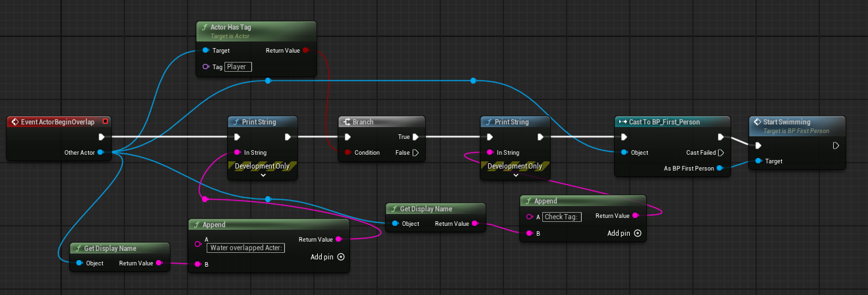Screen dimensions: 868x295
Task: Click Object pin of Get Display Name feeding Water overlapped Append
Action: (79, 263)
